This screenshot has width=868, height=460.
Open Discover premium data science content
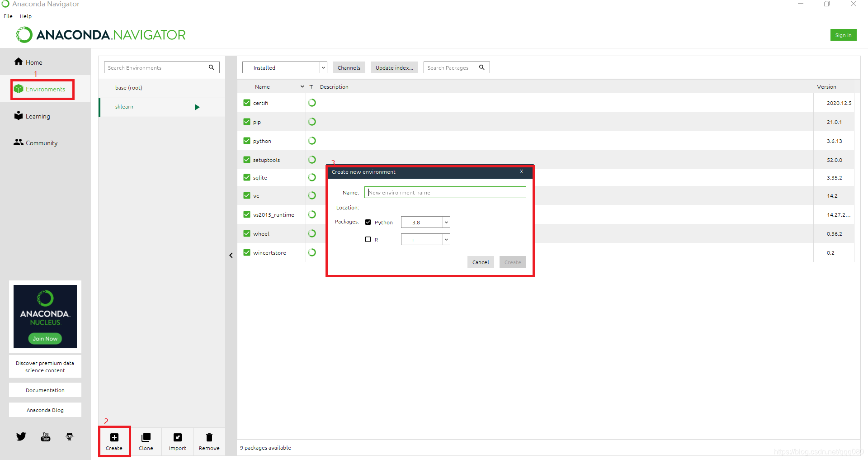coord(45,366)
